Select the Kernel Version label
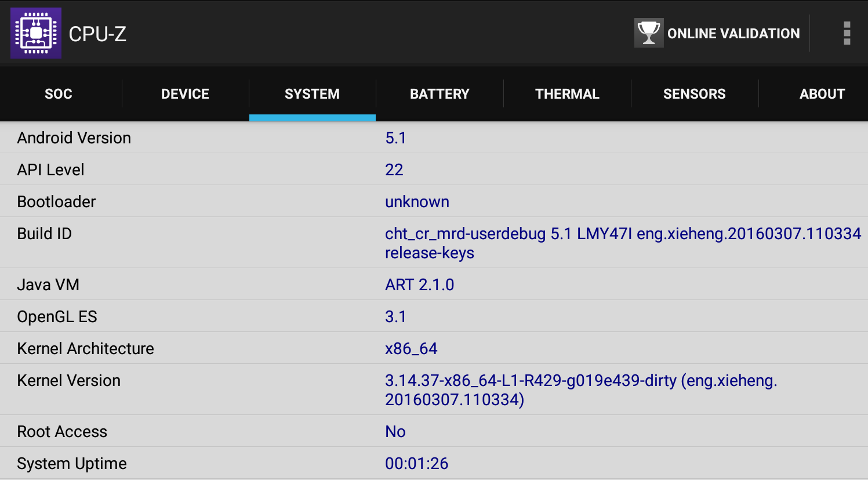The width and height of the screenshot is (868, 480). click(x=68, y=381)
